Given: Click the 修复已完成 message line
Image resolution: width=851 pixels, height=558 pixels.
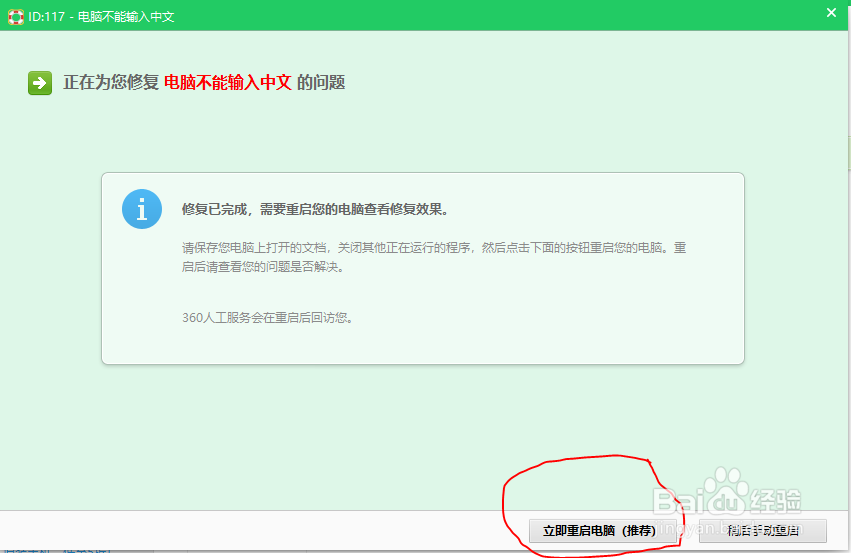Looking at the screenshot, I should tap(315, 210).
